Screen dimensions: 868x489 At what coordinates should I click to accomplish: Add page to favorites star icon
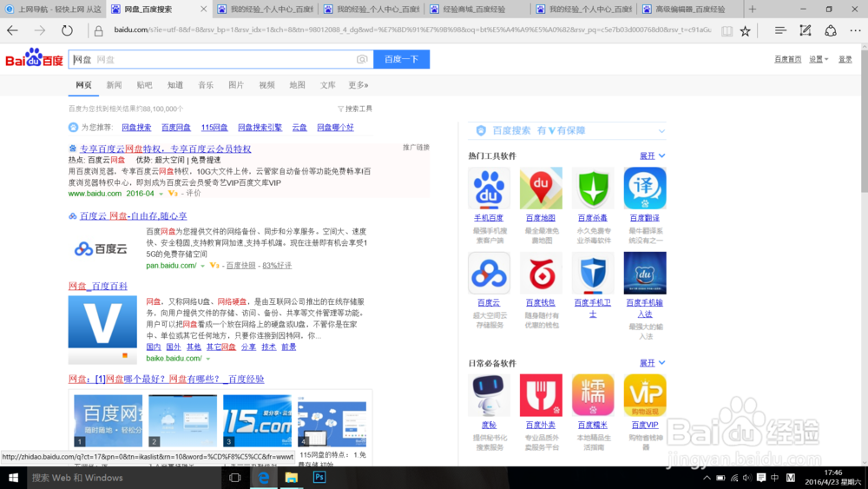pos(745,31)
